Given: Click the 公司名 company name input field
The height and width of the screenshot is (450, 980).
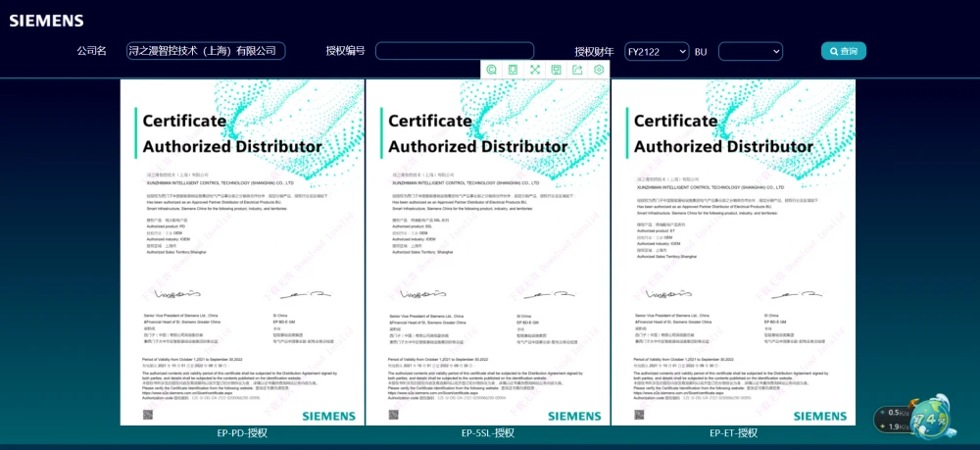Looking at the screenshot, I should [206, 51].
